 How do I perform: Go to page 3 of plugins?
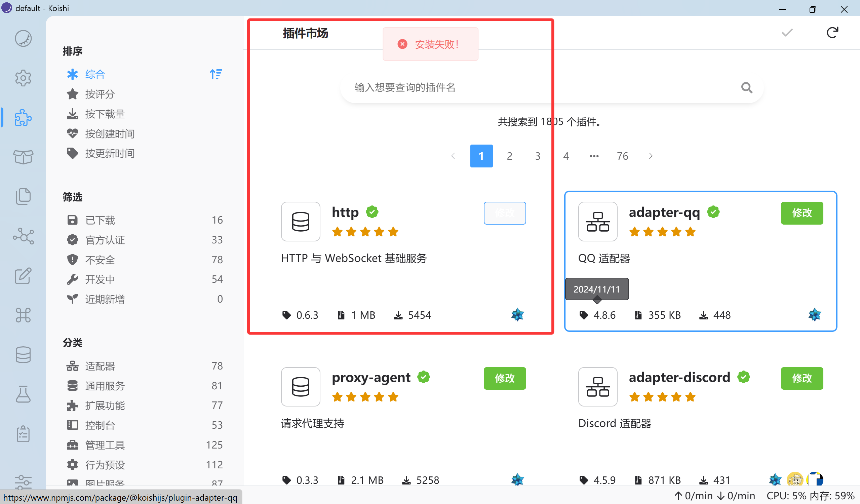coord(538,156)
